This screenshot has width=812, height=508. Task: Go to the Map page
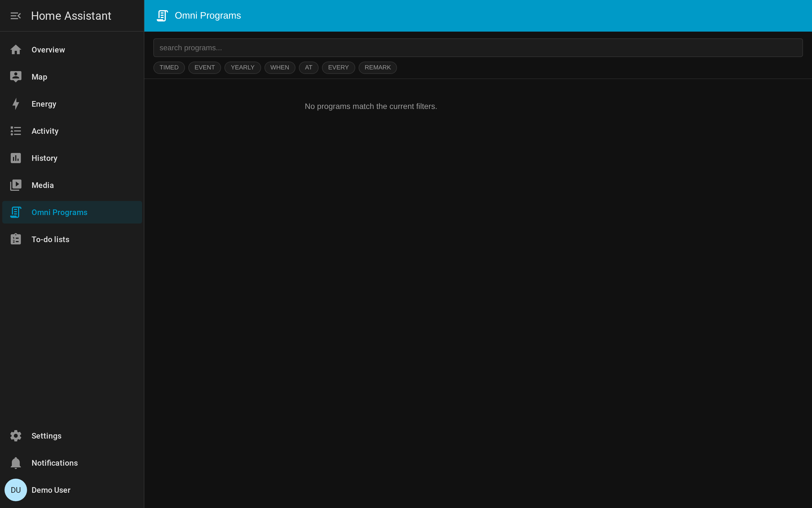72,76
